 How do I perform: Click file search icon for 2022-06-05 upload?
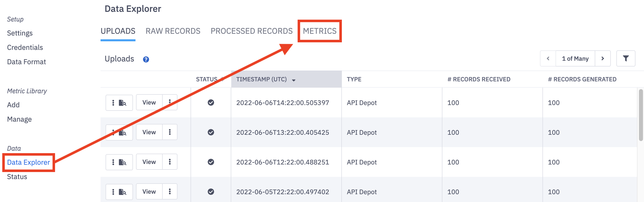[x=122, y=192]
